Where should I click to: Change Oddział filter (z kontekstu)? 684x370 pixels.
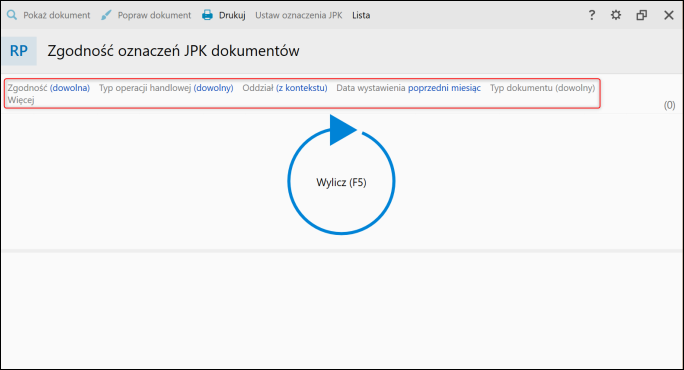[301, 88]
